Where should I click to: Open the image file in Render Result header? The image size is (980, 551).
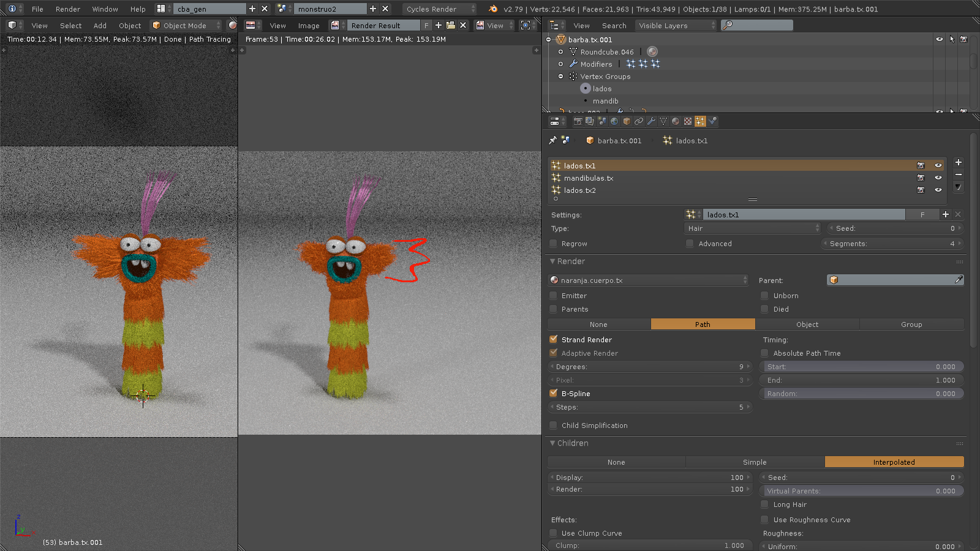(x=451, y=25)
